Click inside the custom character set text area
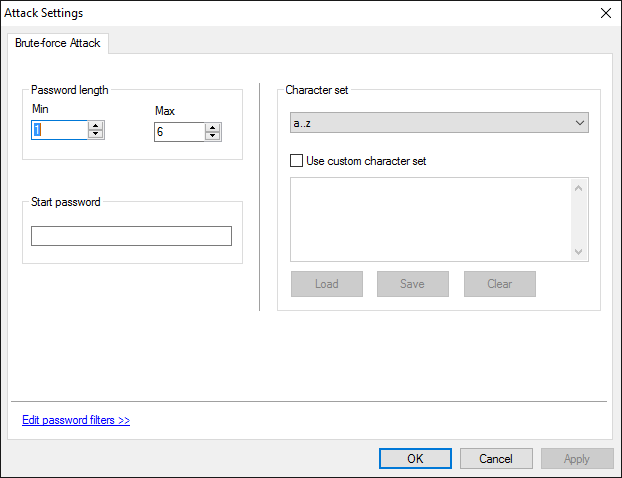The height and width of the screenshot is (478, 622). (x=431, y=219)
